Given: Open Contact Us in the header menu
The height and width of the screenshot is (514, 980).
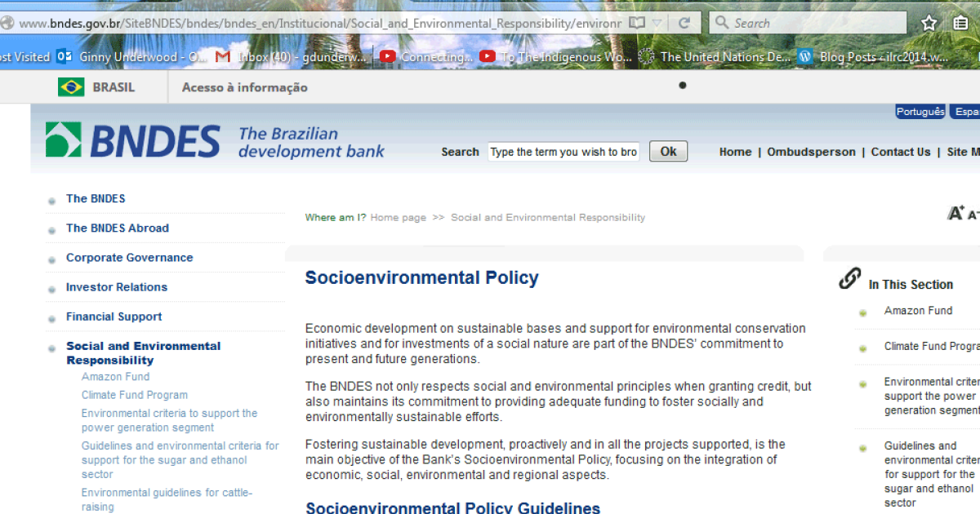Looking at the screenshot, I should pos(901,152).
